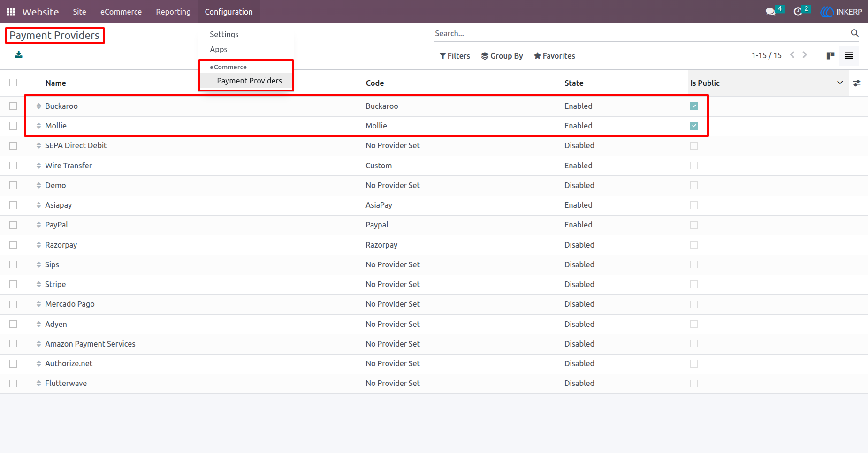Open the activities clock icon
The height and width of the screenshot is (453, 868).
pyautogui.click(x=798, y=12)
